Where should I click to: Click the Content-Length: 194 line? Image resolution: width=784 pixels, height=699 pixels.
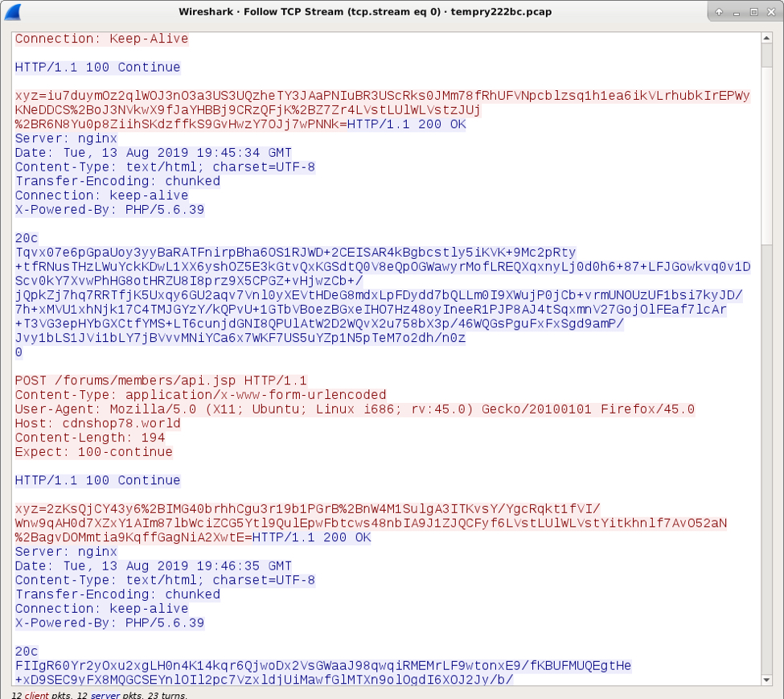[90, 438]
